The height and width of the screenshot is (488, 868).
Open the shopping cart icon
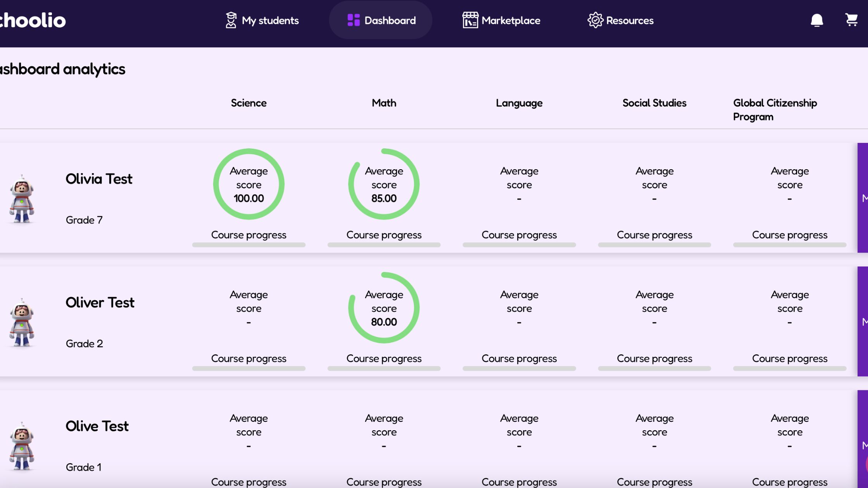(851, 20)
